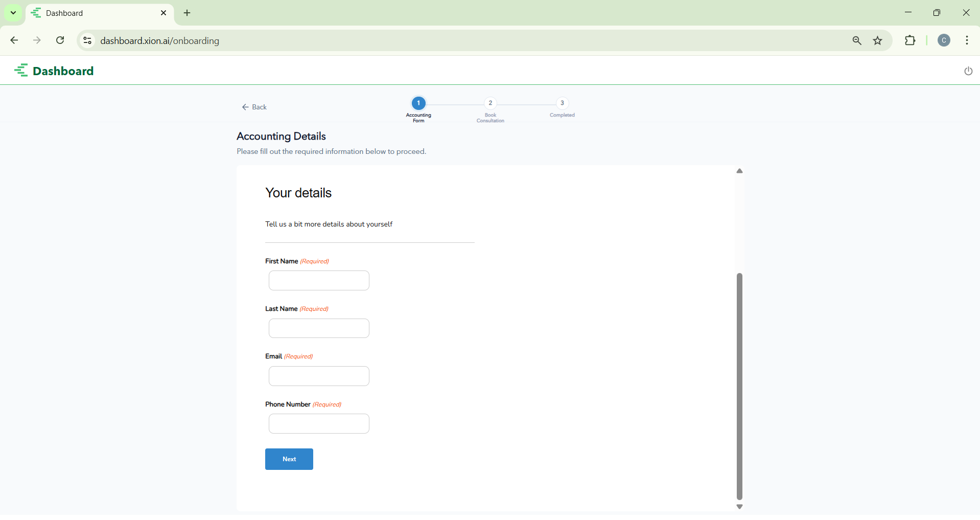This screenshot has height=520, width=980.
Task: Navigate back with browser back arrow
Action: pyautogui.click(x=14, y=40)
